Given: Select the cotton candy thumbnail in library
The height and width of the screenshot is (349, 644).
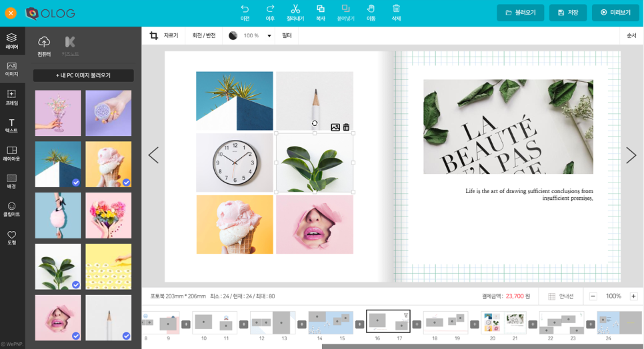Looking at the screenshot, I should (58, 215).
